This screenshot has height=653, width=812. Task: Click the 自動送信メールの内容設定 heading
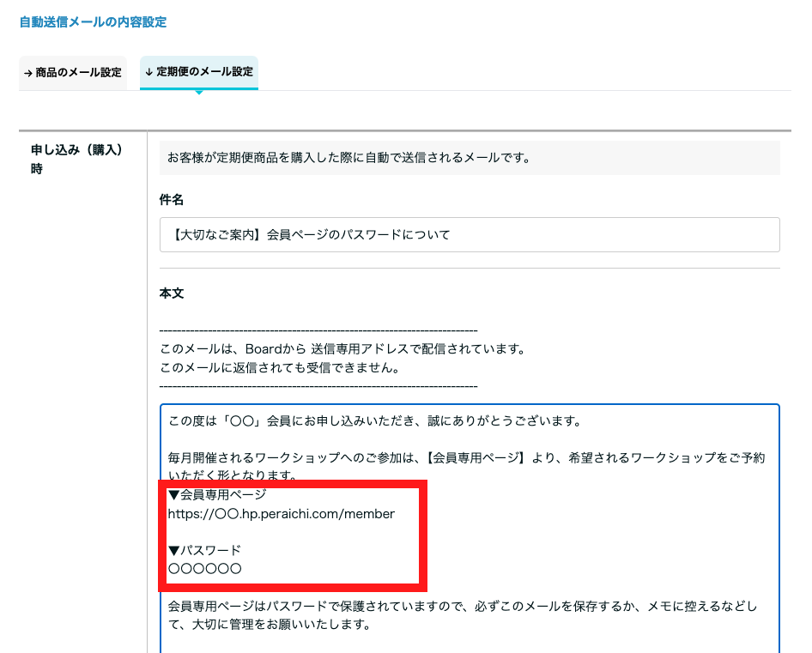[94, 21]
